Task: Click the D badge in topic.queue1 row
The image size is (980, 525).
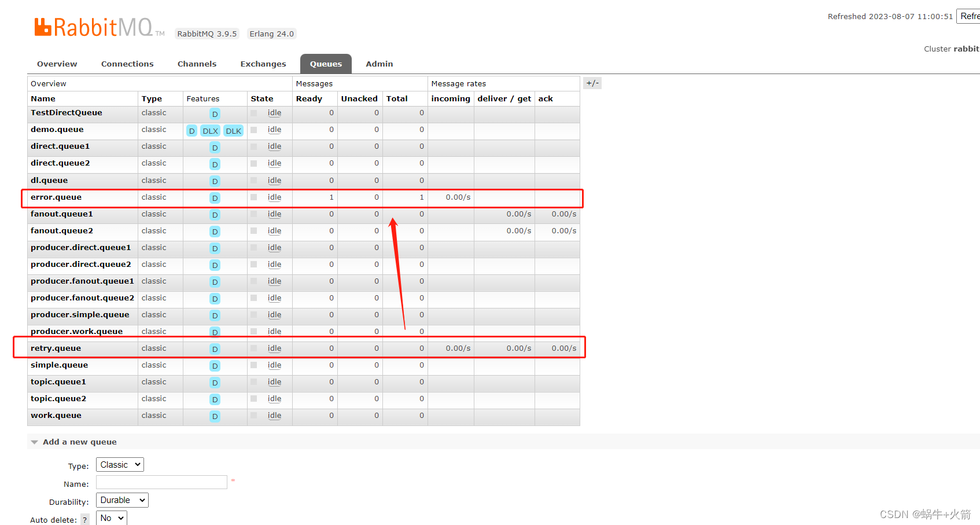Action: 215,383
